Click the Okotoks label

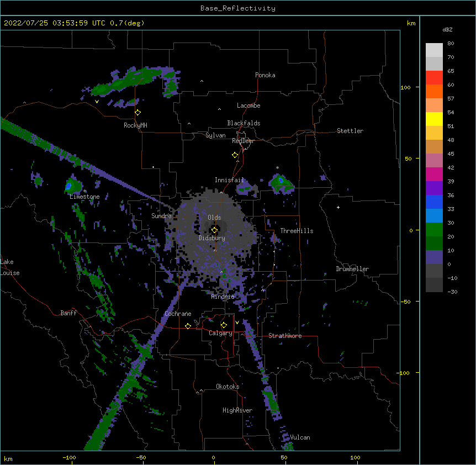[228, 387]
